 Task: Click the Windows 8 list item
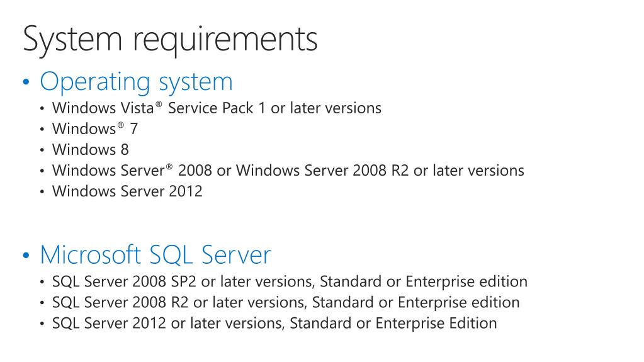point(91,150)
